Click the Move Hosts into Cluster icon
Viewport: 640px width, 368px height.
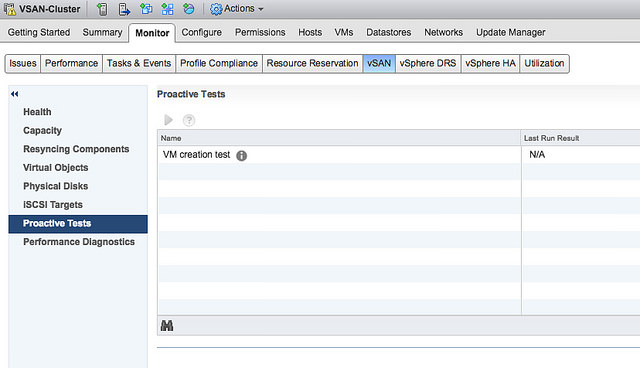[124, 9]
